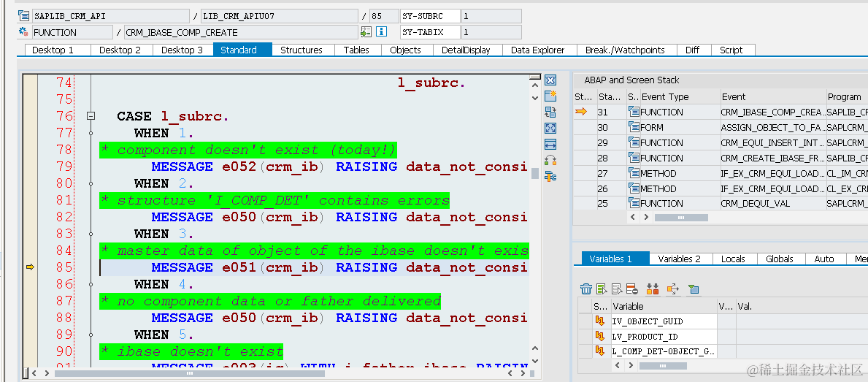
Task: Click the orange export arrow icon in Variables toolbar
Action: (672, 289)
